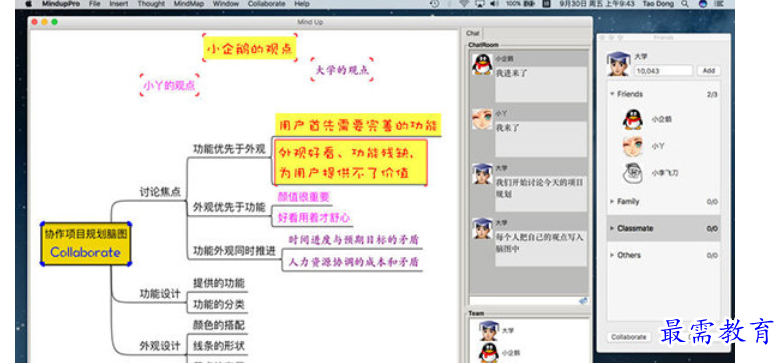The width and height of the screenshot is (782, 363).
Task: Click 大学 profile avatar in Friends window
Action: point(618,64)
